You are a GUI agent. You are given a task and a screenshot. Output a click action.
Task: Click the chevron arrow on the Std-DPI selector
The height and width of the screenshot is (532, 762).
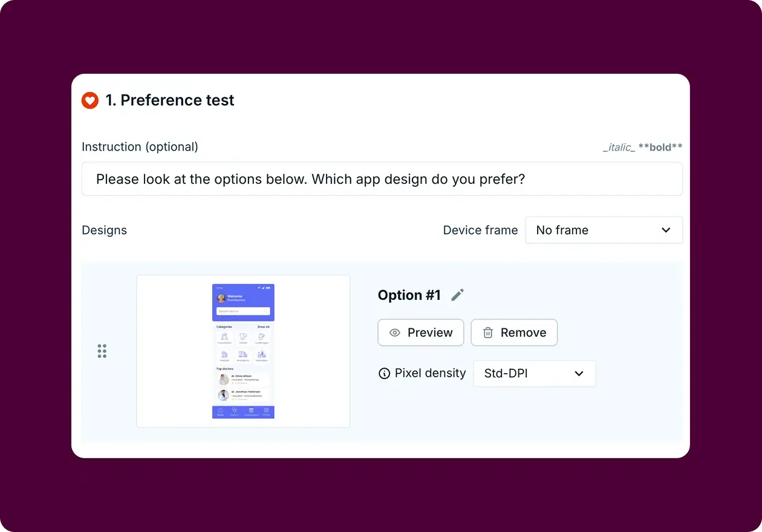[579, 374]
